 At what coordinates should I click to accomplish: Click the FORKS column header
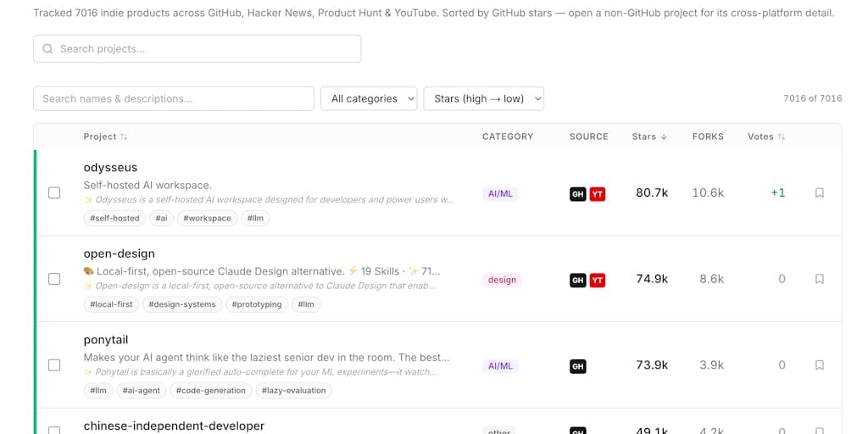[708, 136]
